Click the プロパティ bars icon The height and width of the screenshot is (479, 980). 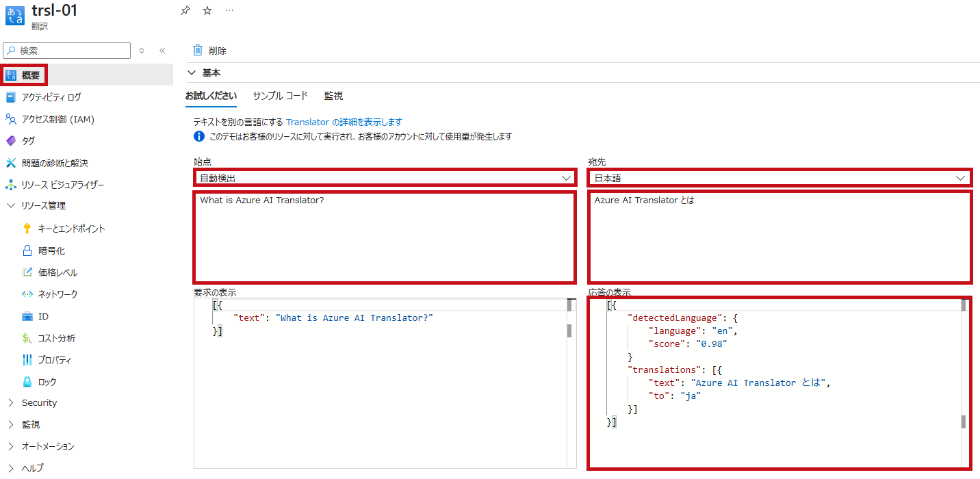pos(27,360)
